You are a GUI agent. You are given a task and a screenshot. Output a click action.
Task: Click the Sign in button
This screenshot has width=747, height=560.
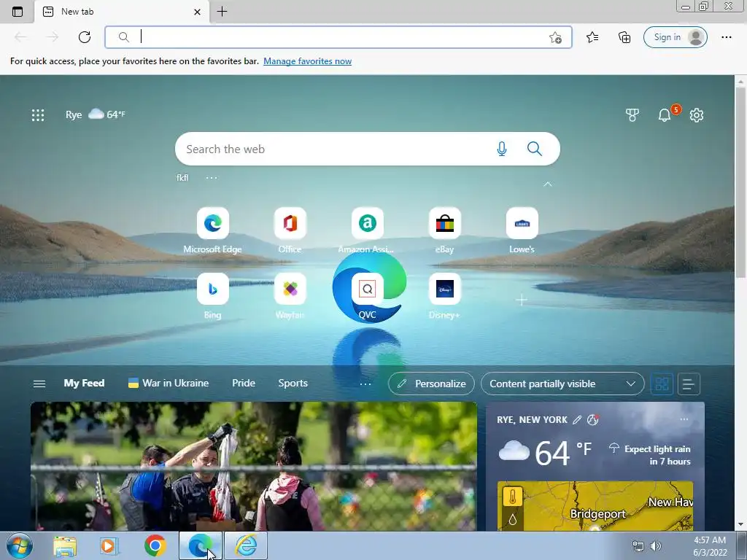click(675, 37)
